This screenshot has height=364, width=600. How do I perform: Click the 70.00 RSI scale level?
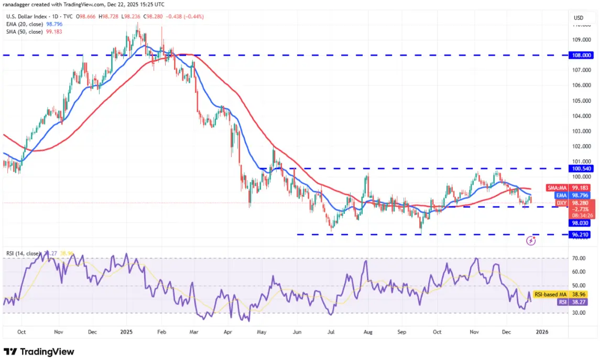[579, 259]
